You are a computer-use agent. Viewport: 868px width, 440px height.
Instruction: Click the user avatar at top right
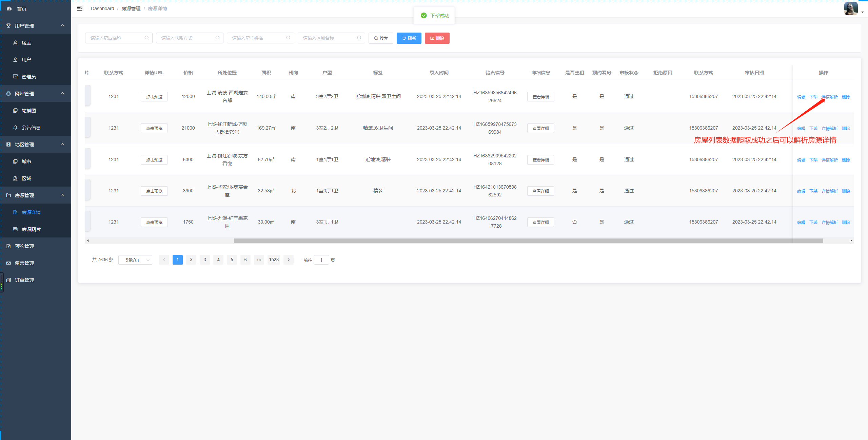(850, 8)
